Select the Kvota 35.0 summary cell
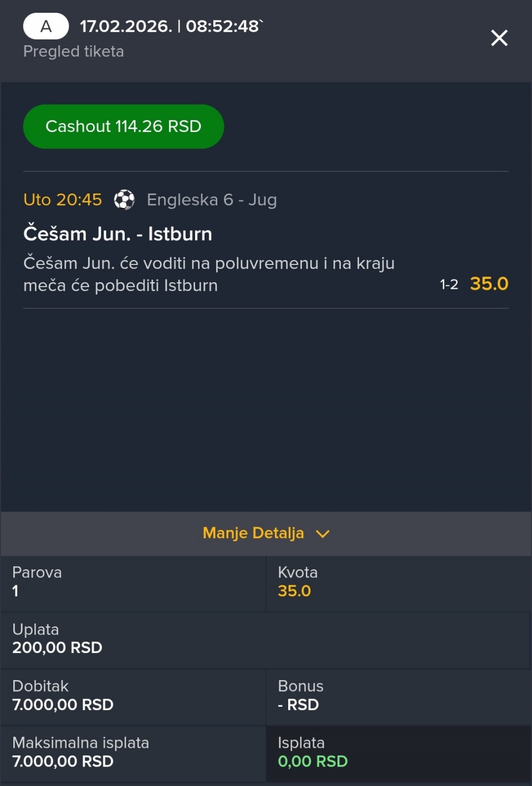The width and height of the screenshot is (532, 786). tap(398, 583)
